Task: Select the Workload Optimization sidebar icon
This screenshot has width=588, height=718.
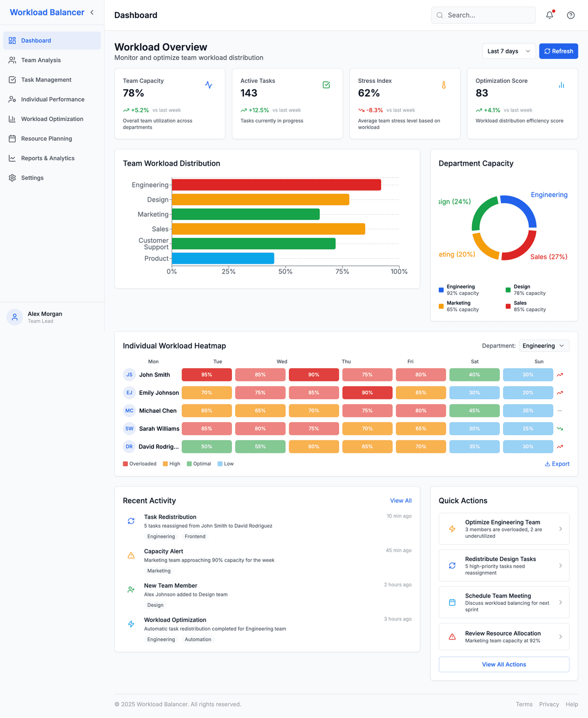Action: tap(12, 119)
